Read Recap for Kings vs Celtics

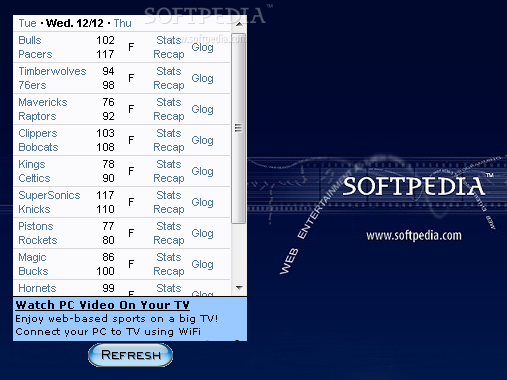(169, 178)
